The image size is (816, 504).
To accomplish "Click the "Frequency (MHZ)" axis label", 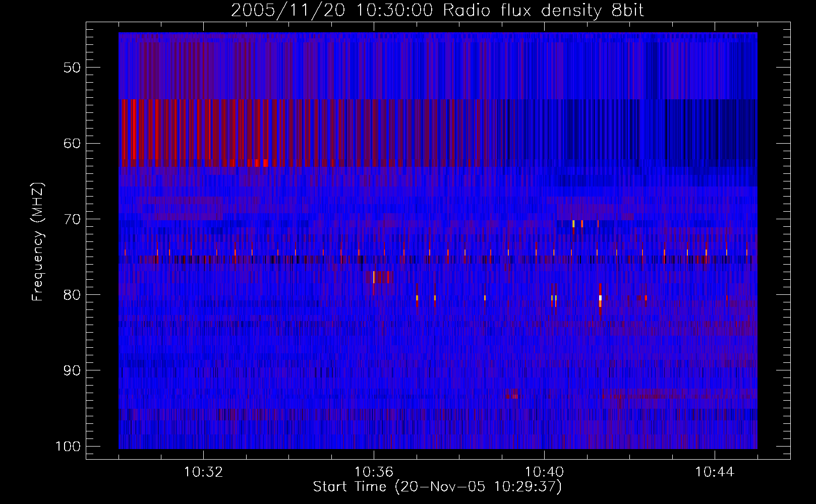I will click(x=38, y=242).
